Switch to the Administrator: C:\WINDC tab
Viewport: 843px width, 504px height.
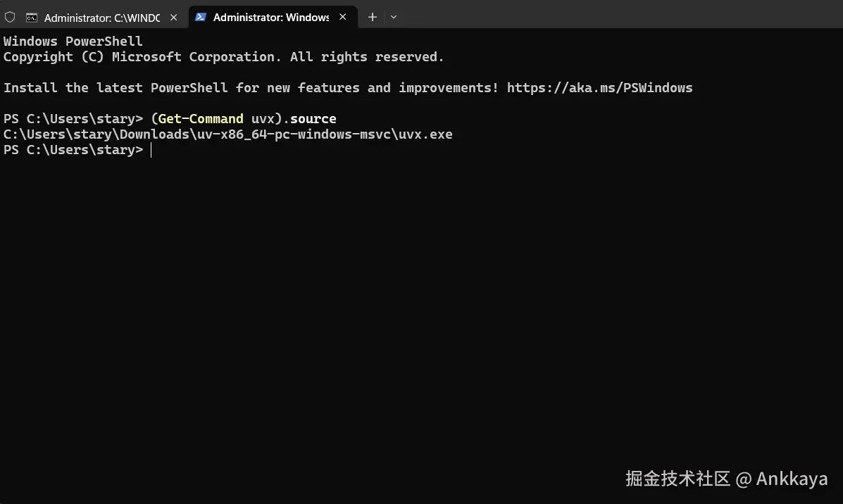(x=101, y=18)
